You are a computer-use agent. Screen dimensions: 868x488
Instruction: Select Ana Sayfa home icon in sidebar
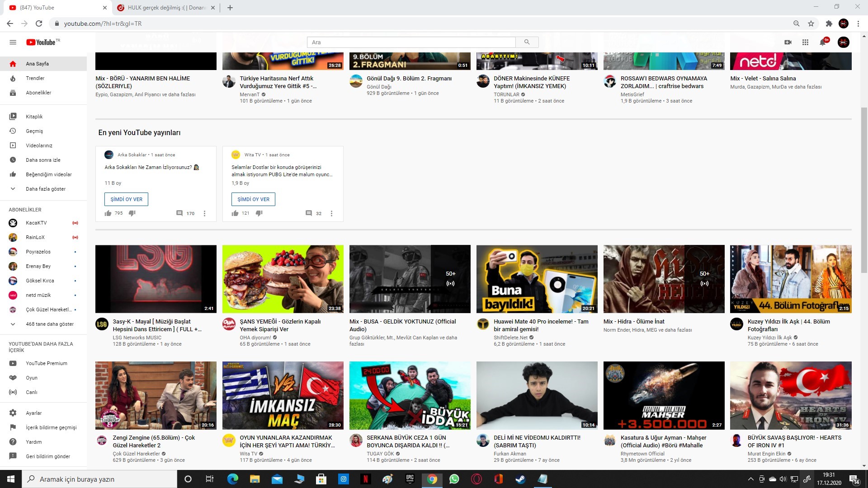(13, 64)
